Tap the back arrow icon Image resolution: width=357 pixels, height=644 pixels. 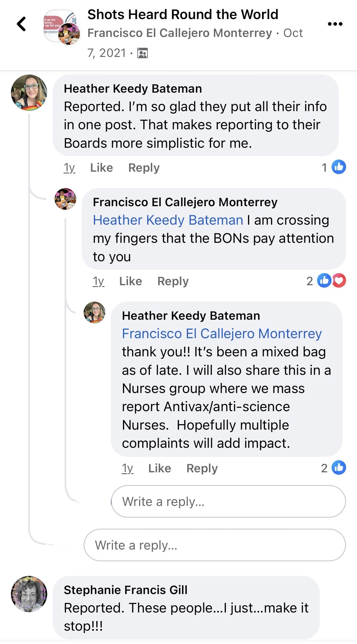[x=21, y=24]
